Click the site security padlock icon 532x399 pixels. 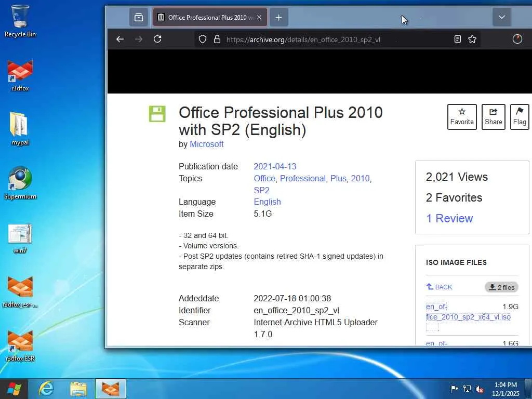pos(217,39)
